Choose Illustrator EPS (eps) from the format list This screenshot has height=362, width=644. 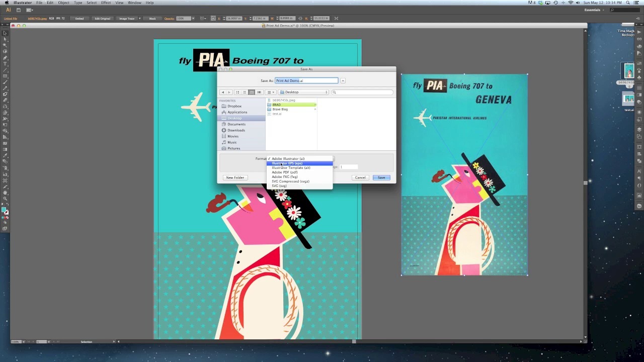(287, 163)
